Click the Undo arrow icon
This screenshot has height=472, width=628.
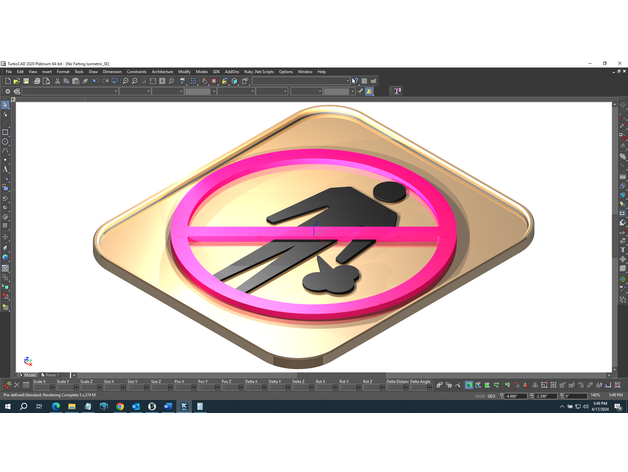94,81
